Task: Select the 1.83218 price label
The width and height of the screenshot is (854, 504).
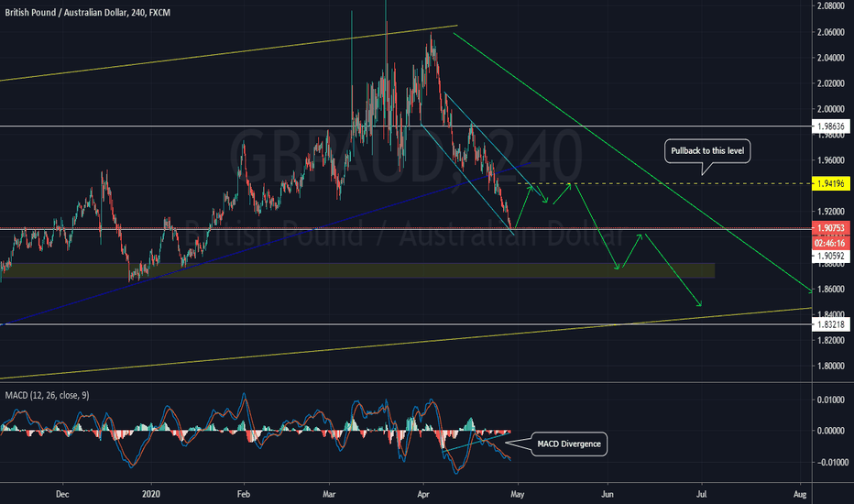Action: (830, 324)
